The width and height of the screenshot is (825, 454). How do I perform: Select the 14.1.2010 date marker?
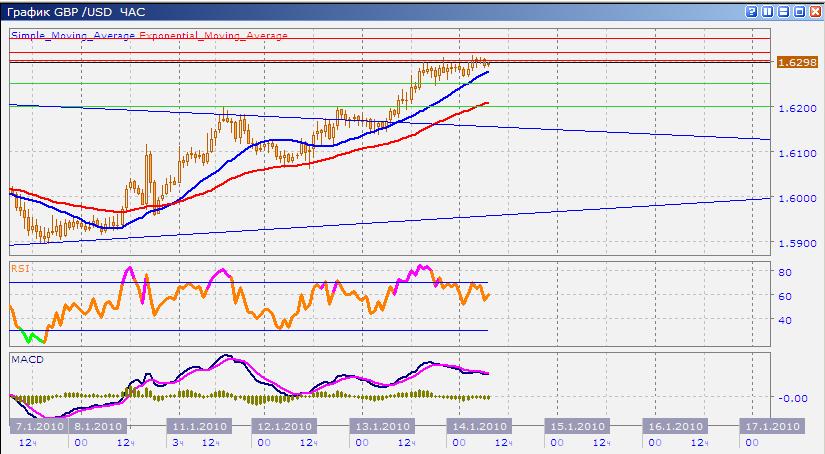coord(479,425)
